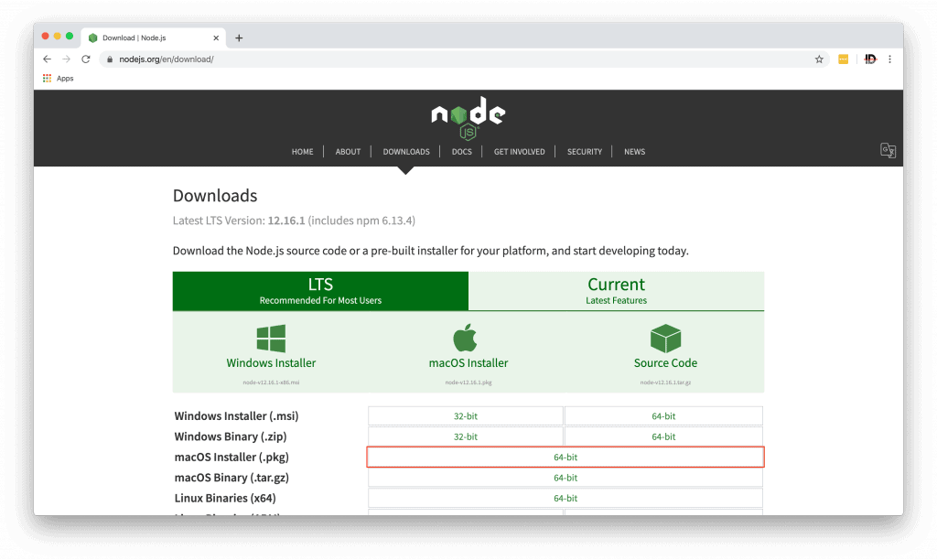Click the macOS Binary (.tar.gz) row label

pyautogui.click(x=232, y=478)
